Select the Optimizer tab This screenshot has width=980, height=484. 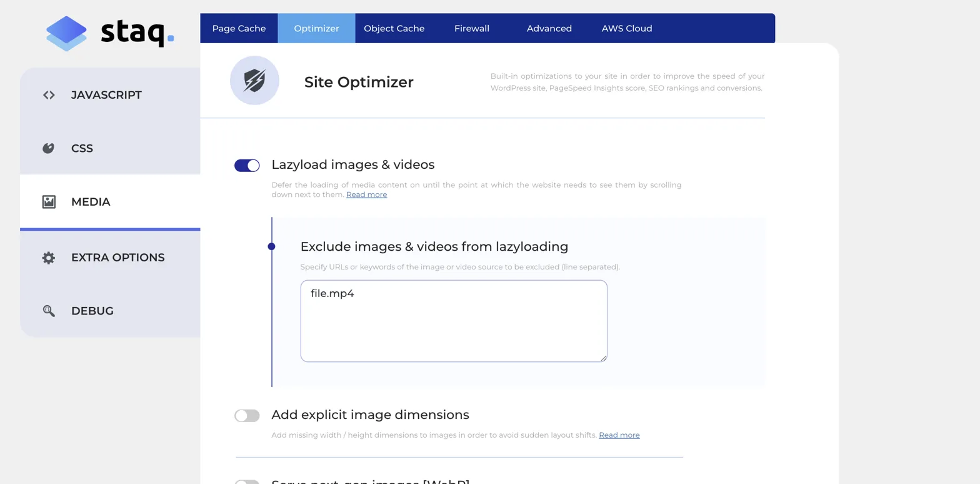click(316, 29)
